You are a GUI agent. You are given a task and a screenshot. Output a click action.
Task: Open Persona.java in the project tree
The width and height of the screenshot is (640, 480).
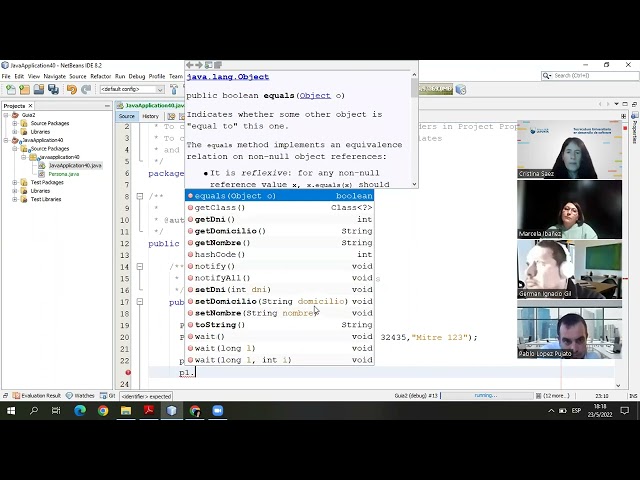point(64,174)
